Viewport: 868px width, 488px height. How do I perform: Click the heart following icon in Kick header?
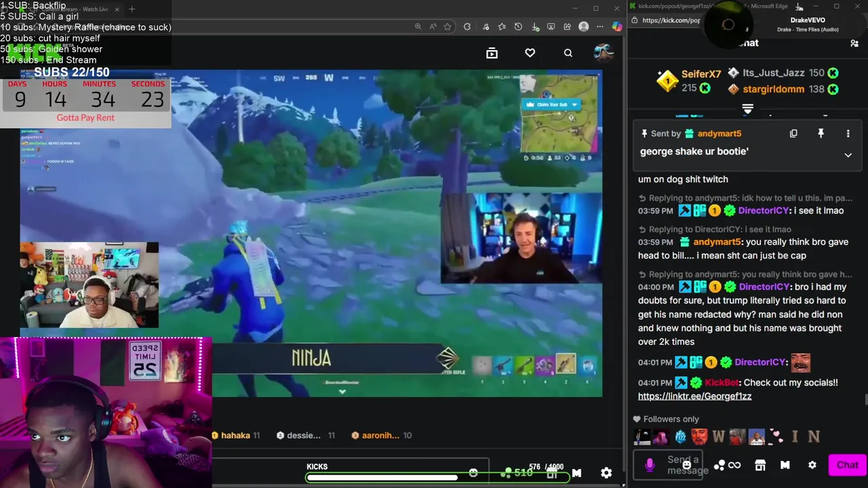[x=530, y=53]
